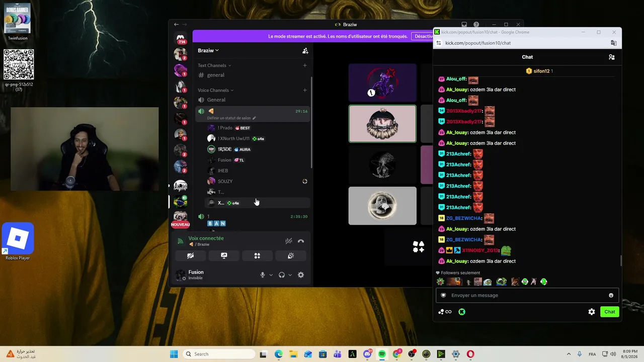
Task: Open Microsoft Edge from the taskbar
Action: [x=279, y=354]
